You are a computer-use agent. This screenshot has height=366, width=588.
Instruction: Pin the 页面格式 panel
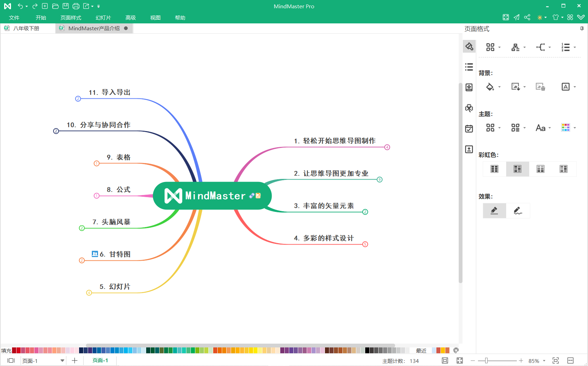pyautogui.click(x=582, y=29)
